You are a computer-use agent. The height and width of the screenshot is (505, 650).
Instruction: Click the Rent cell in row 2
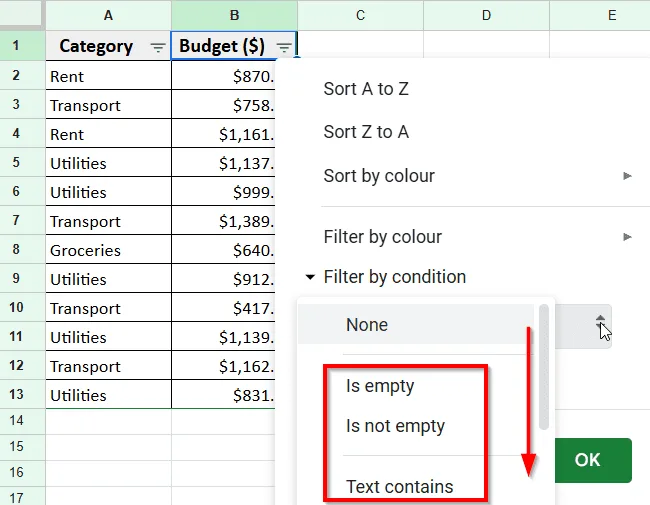[108, 75]
